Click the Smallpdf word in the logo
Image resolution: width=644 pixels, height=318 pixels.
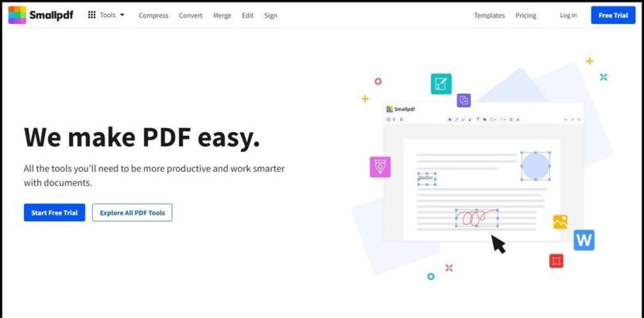click(52, 15)
